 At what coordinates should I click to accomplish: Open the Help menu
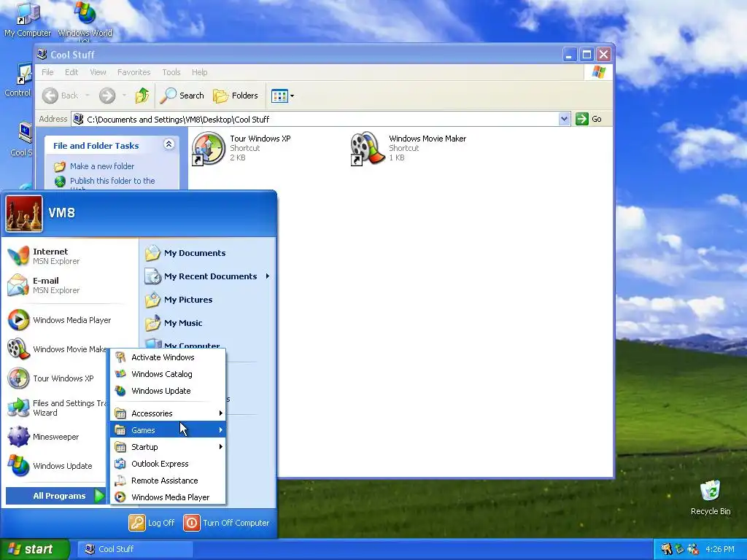point(200,72)
